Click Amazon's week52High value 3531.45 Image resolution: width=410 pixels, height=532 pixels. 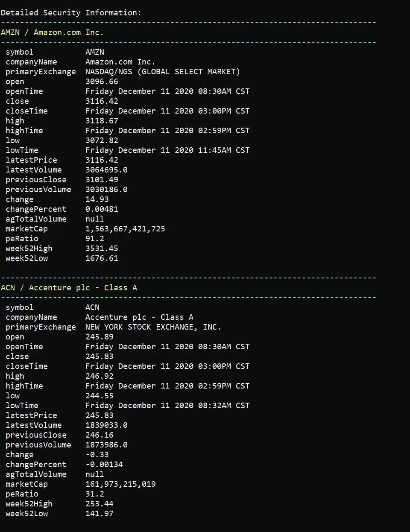(x=102, y=248)
